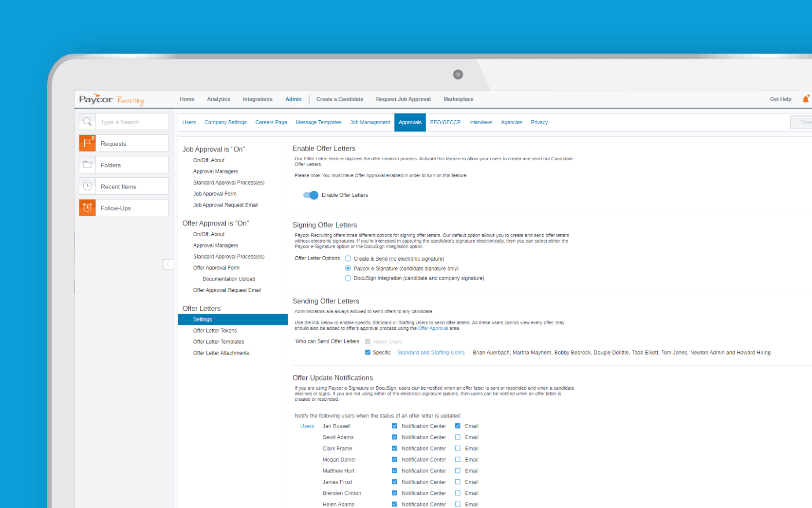Click Request Job Approval
The width and height of the screenshot is (812, 508).
click(403, 99)
